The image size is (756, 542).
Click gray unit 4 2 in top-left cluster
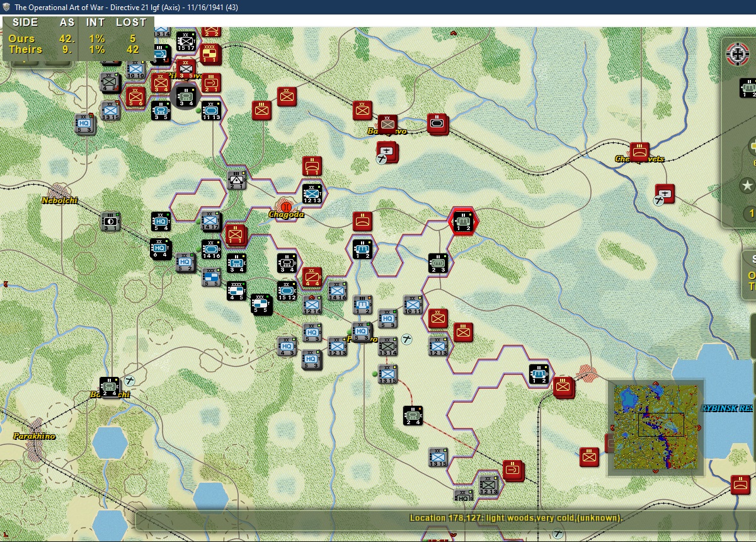click(x=110, y=83)
